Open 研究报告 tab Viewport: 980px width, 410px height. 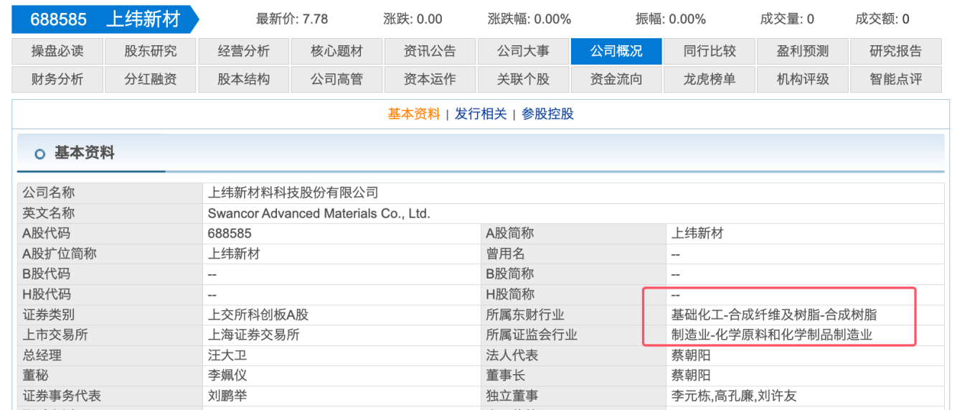(896, 52)
